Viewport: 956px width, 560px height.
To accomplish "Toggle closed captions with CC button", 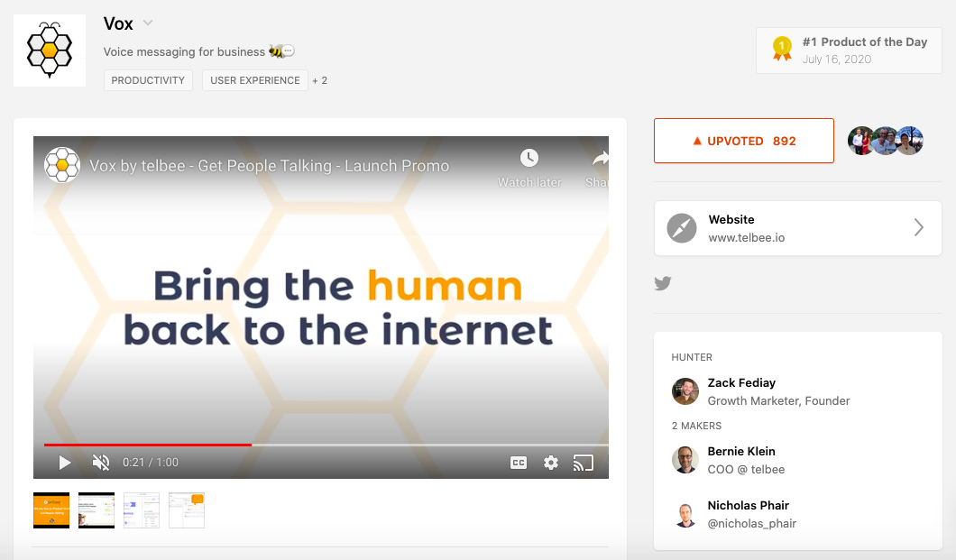I will [x=519, y=463].
